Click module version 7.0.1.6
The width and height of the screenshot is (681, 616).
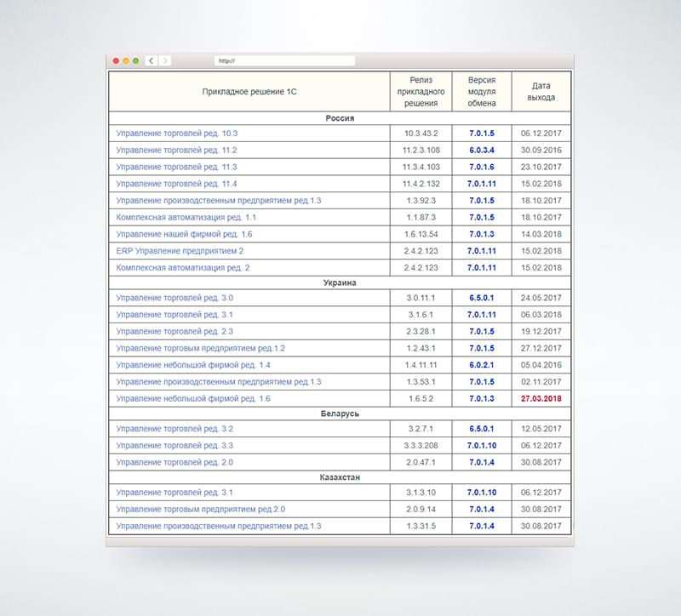click(x=482, y=167)
